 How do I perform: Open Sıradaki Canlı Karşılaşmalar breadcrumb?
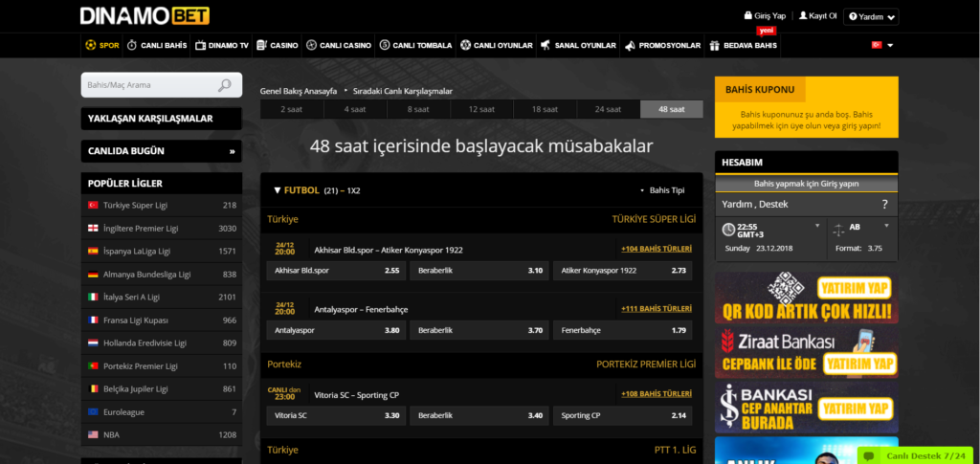[403, 91]
